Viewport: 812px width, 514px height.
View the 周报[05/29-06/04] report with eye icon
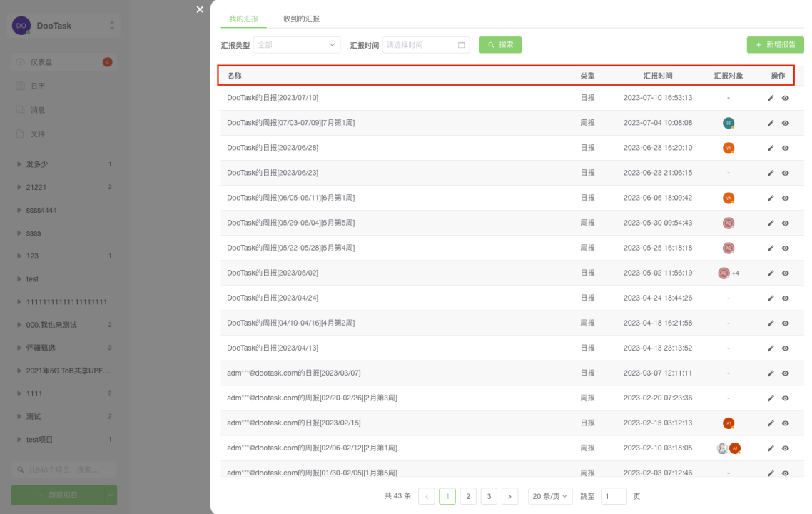785,223
